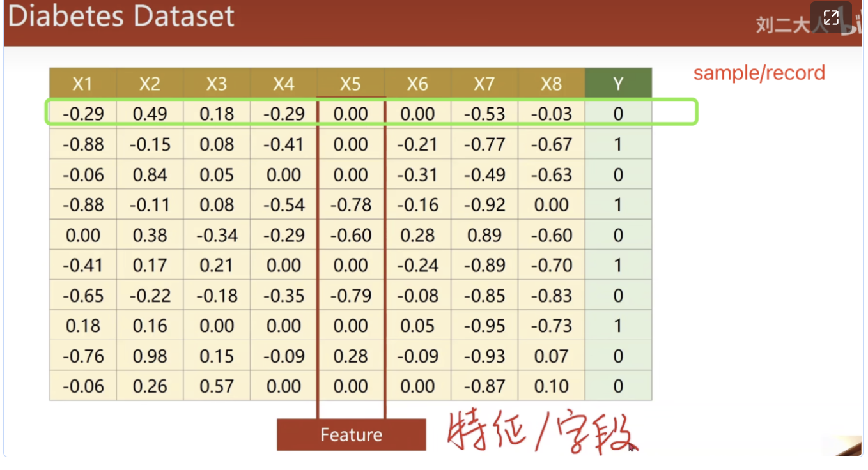
Task: Select the X5 column header
Action: pos(350,83)
